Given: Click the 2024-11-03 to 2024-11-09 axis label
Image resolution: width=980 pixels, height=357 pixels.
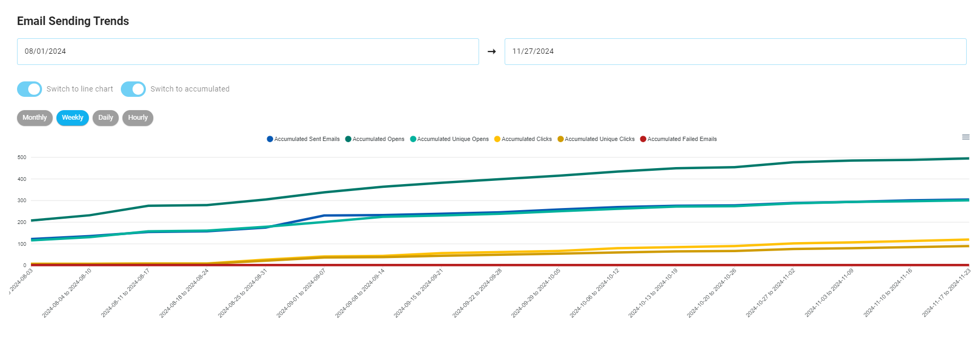Looking at the screenshot, I should click(829, 293).
